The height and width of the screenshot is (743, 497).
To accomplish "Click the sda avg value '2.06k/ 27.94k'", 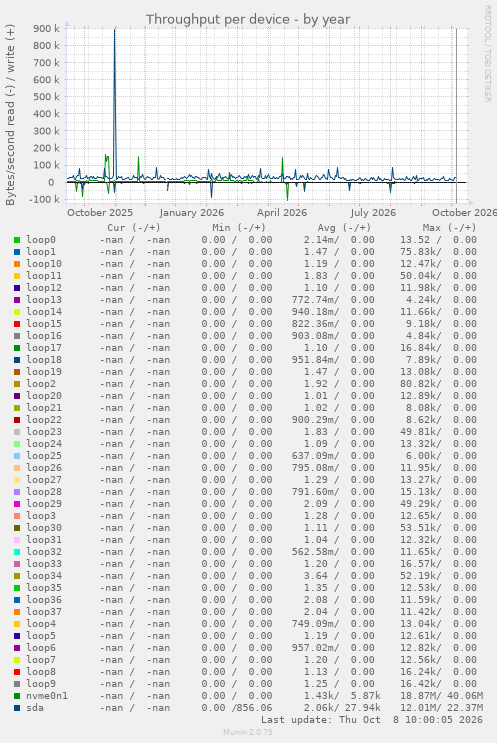I will pos(342,708).
